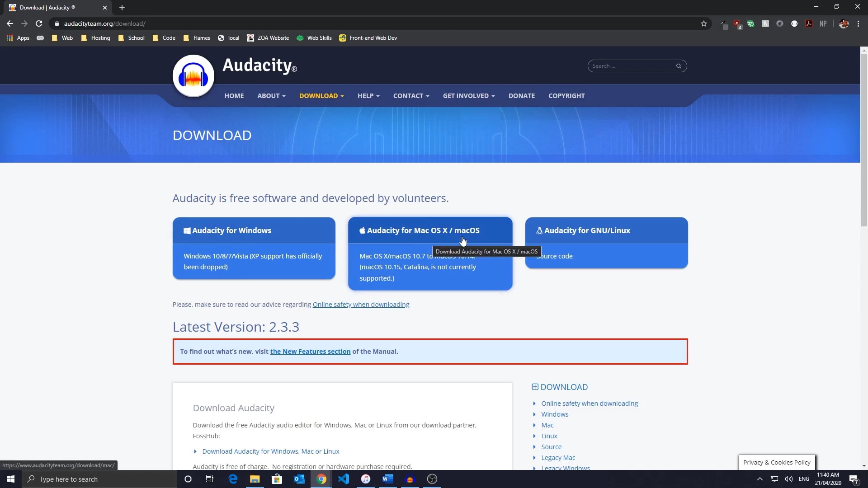The width and height of the screenshot is (868, 488).
Task: Open the Adobe Acrobat extension
Action: tap(809, 24)
